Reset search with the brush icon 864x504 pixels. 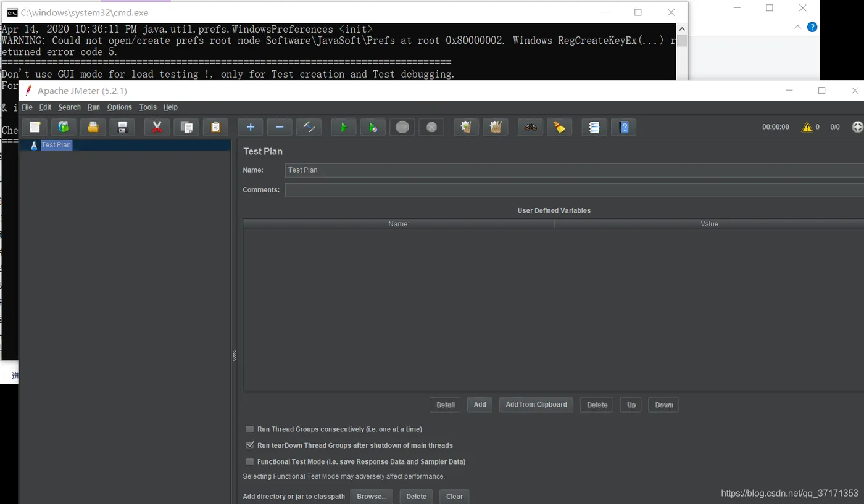tap(559, 127)
